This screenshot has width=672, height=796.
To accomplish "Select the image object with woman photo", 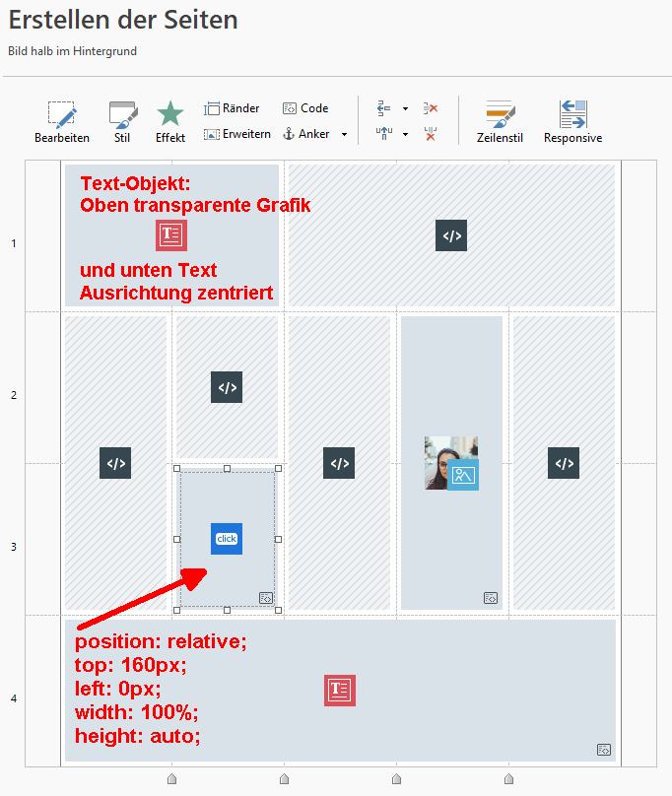I will click(451, 463).
